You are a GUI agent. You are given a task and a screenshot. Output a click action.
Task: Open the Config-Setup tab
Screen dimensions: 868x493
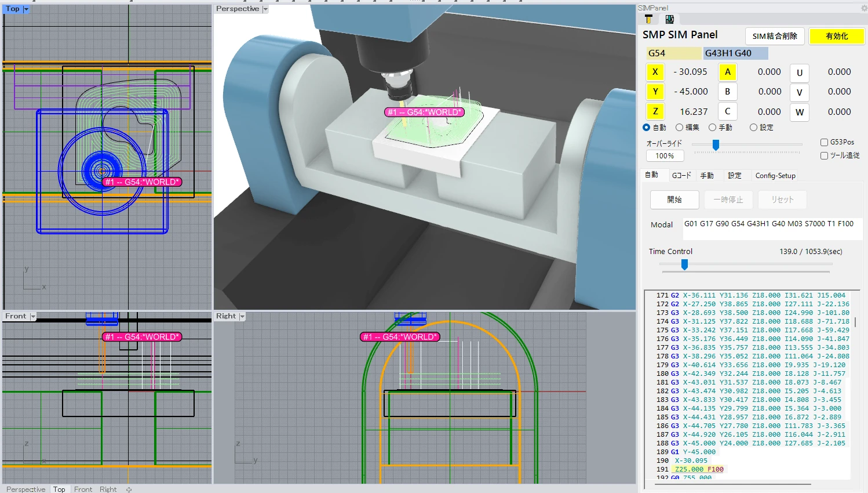(x=775, y=175)
